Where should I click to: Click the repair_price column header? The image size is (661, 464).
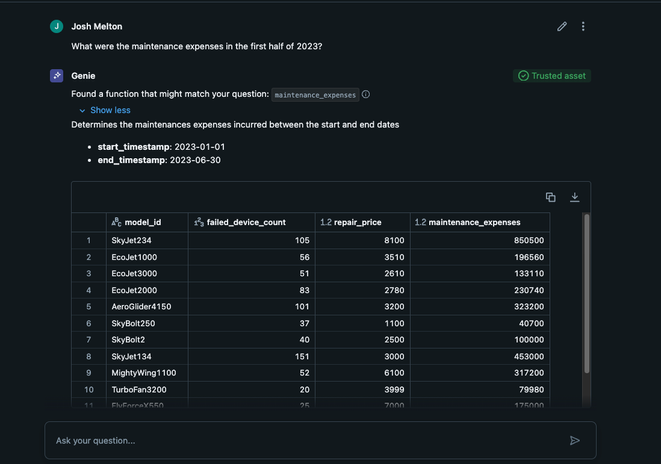[355, 222]
